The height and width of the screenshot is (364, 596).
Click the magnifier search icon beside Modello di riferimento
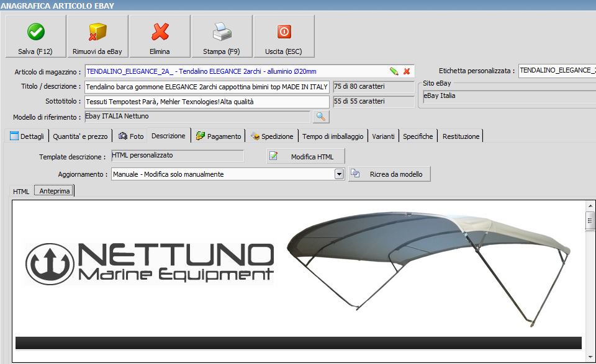pos(321,117)
